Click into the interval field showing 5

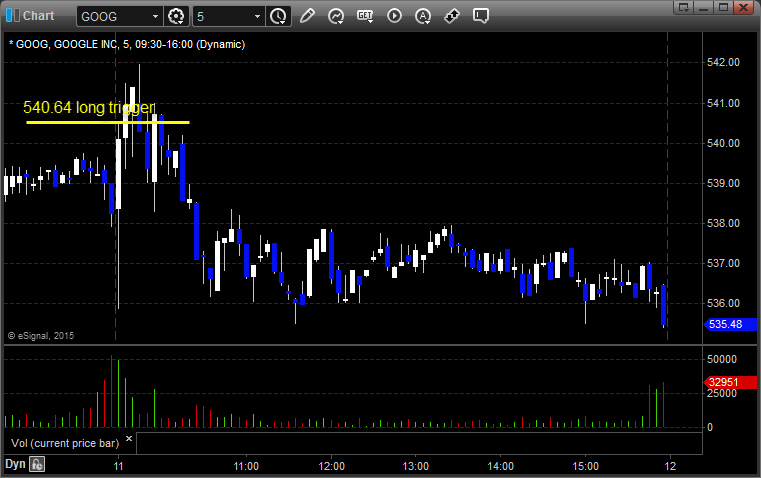pyautogui.click(x=222, y=16)
